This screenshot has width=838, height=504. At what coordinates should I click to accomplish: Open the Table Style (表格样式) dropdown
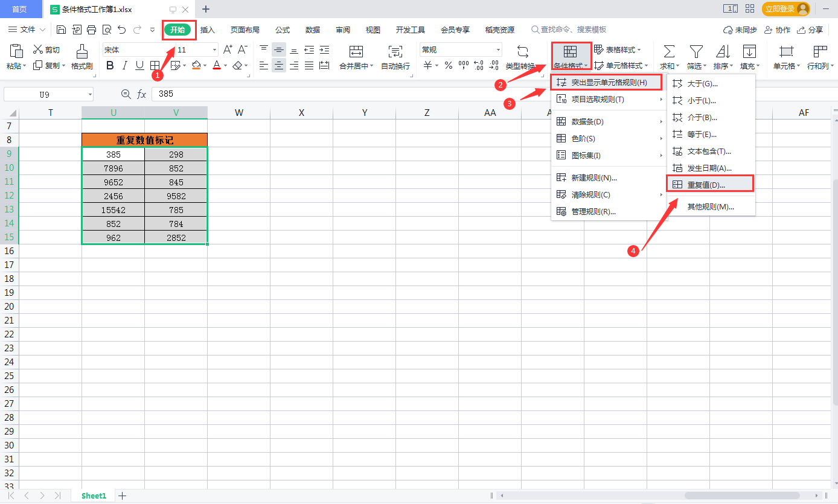[x=617, y=49]
